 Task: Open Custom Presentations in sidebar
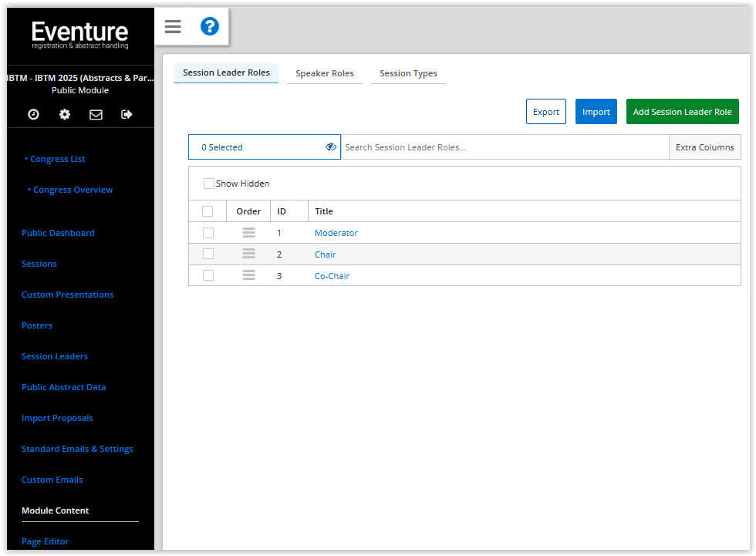point(68,295)
